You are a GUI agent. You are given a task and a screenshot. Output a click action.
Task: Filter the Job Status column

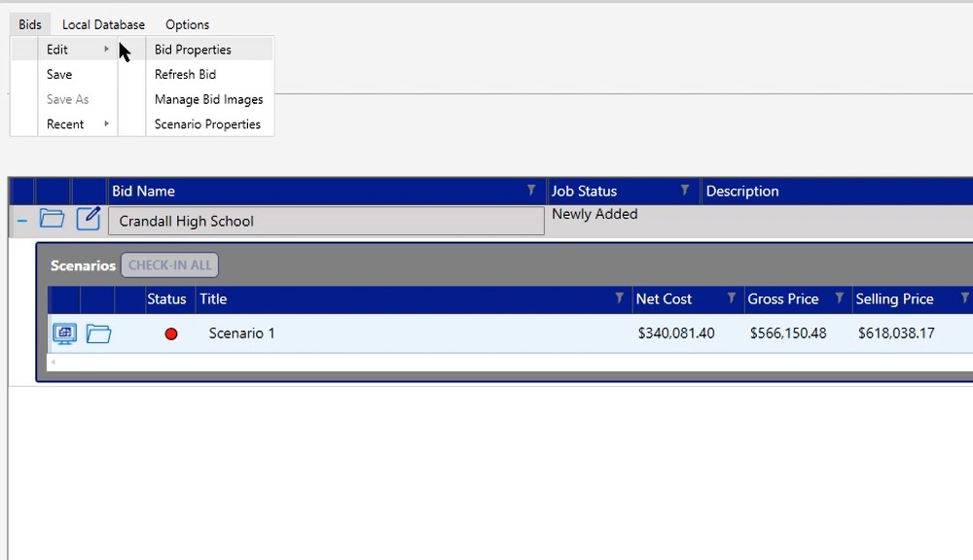point(685,191)
